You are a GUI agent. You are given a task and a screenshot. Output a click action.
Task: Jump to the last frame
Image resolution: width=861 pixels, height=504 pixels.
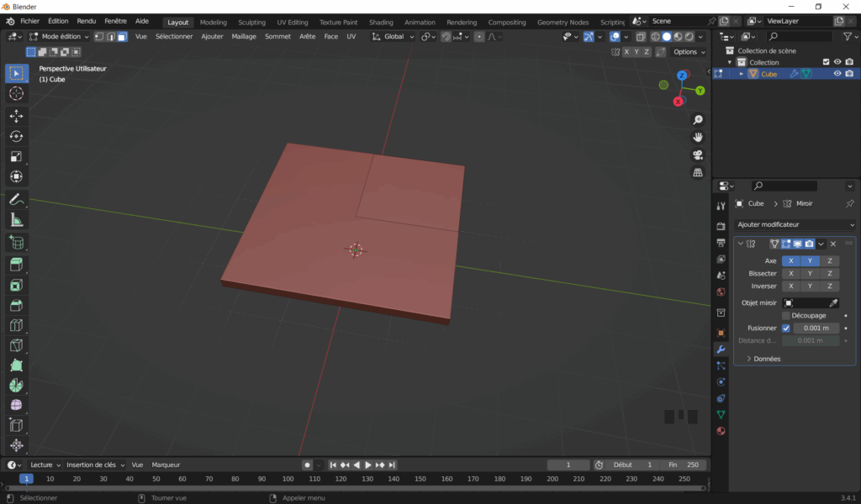tap(392, 465)
